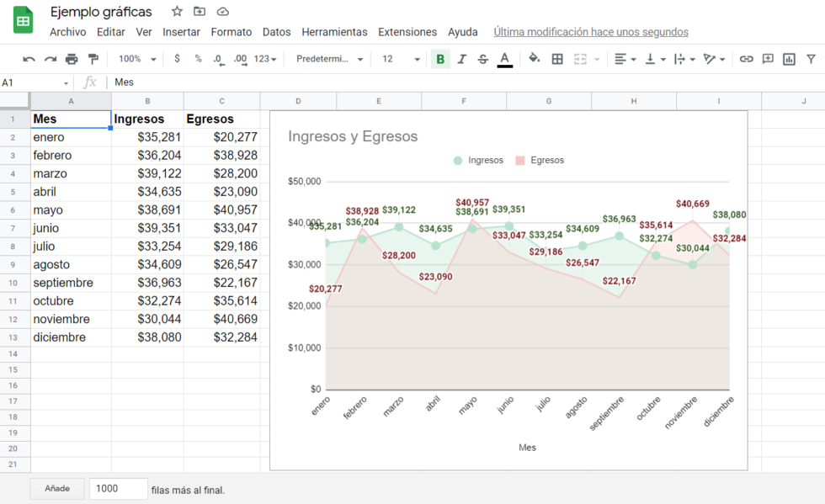Image resolution: width=825 pixels, height=504 pixels.
Task: Insert a link using the link icon
Action: [746, 59]
